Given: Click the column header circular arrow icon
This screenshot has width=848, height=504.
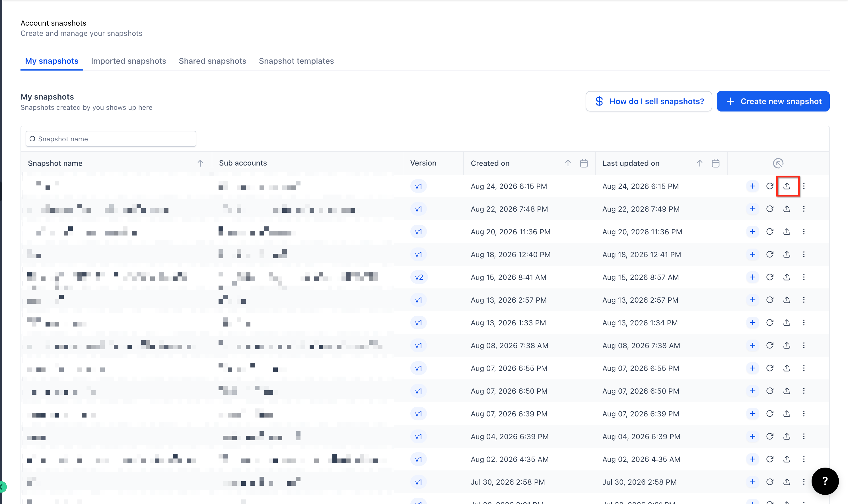Looking at the screenshot, I should click(778, 163).
